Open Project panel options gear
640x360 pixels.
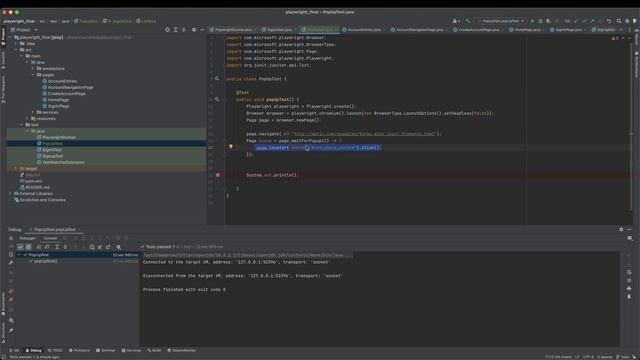point(194,30)
